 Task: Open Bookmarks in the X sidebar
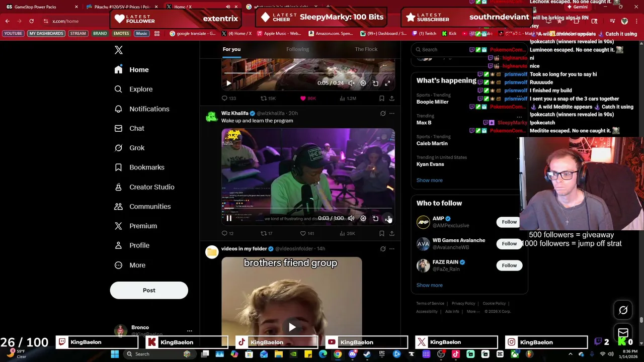coord(139,167)
